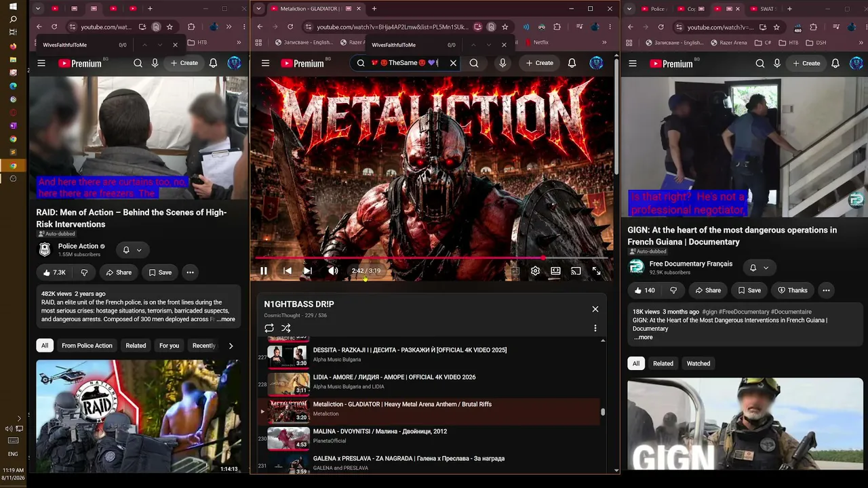Start voice search in center YouTube window

click(502, 63)
